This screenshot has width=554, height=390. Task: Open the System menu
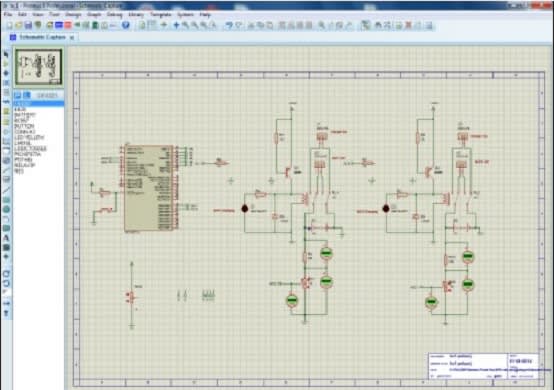coord(185,14)
